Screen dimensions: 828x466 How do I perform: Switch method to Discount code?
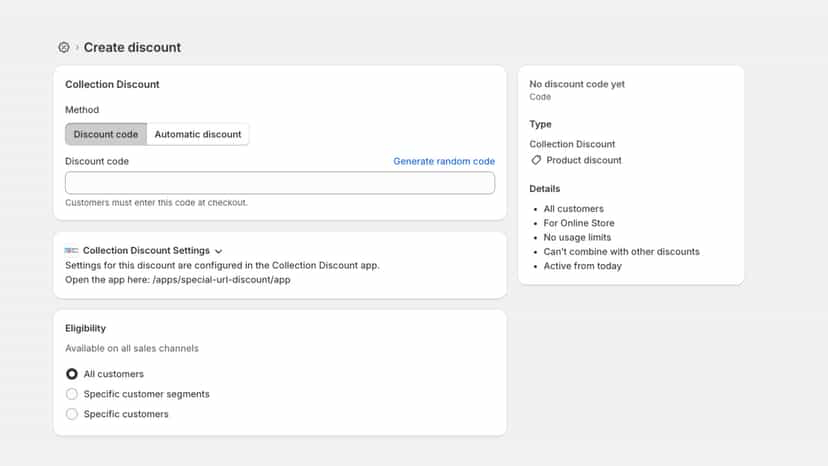point(106,134)
